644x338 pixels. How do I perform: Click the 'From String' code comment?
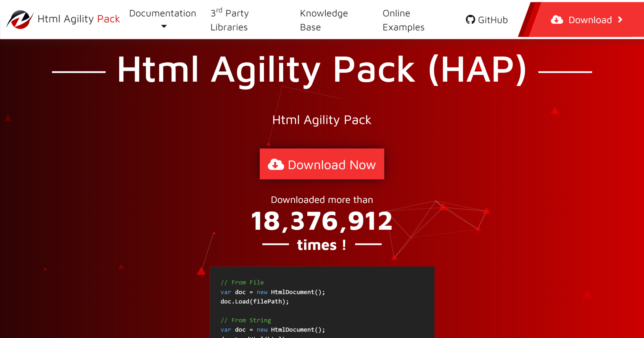246,320
